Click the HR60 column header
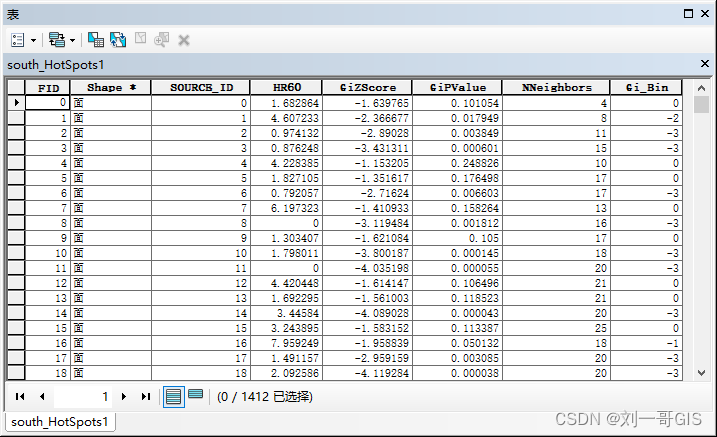The height and width of the screenshot is (437, 717). 286,88
